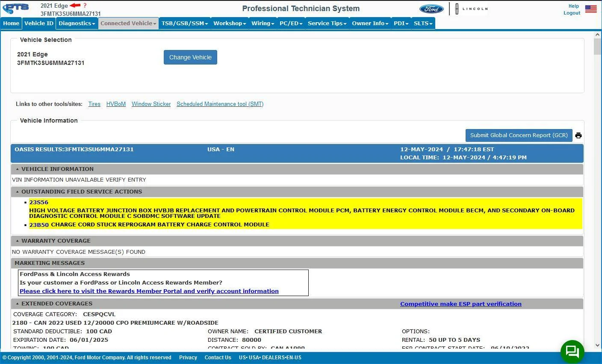Click the US-USA-DEALERS-EN-US footer text
The height and width of the screenshot is (364, 602).
(270, 358)
